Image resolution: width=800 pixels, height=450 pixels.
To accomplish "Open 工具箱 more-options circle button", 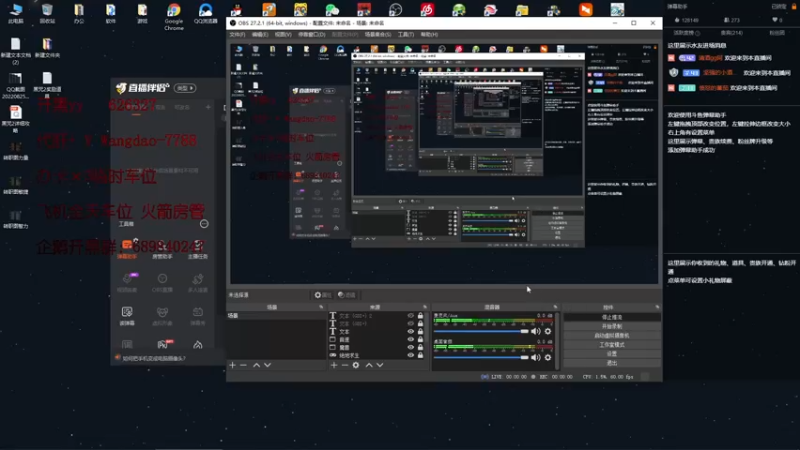I will tap(204, 224).
